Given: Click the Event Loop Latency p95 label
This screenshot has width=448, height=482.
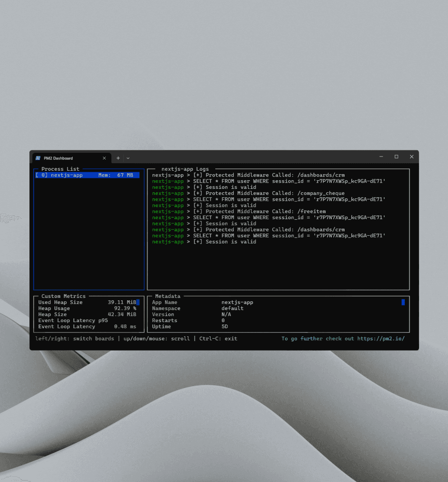Looking at the screenshot, I should click(x=73, y=320).
